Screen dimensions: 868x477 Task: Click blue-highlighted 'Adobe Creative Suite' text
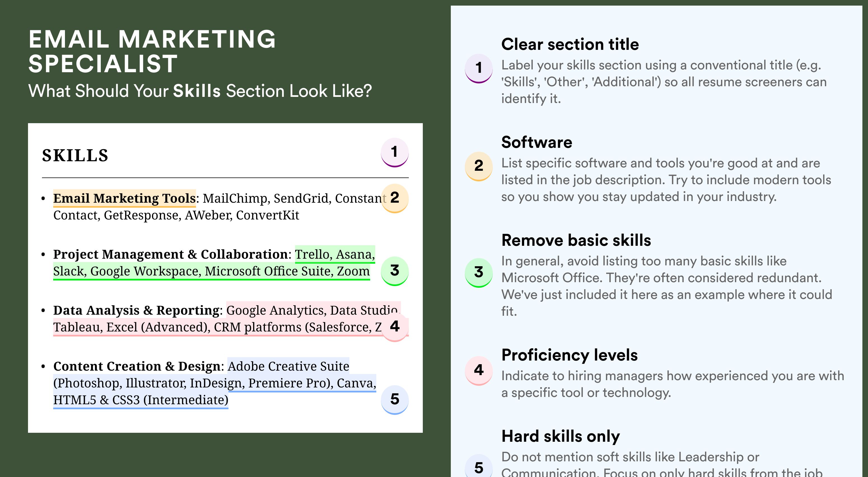(288, 366)
